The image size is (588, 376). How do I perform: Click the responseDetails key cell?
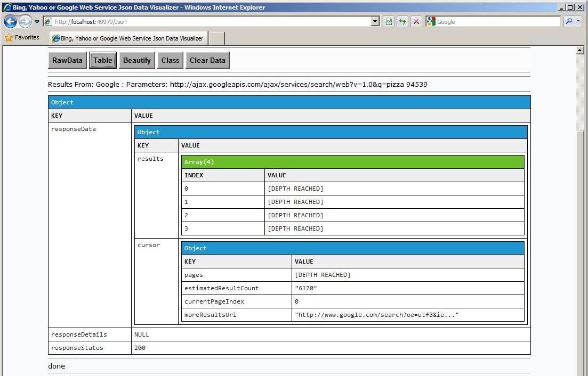click(90, 334)
